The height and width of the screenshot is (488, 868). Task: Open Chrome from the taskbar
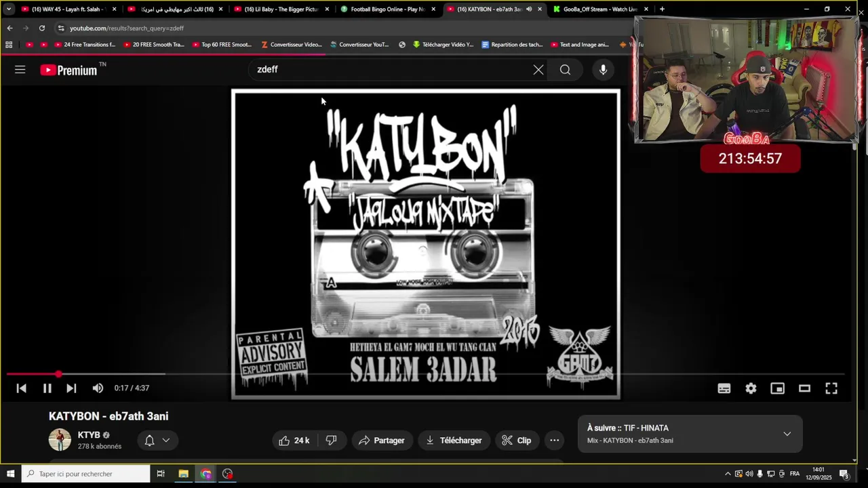pos(205,474)
